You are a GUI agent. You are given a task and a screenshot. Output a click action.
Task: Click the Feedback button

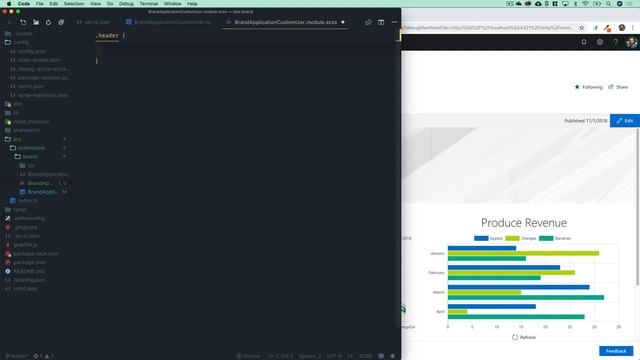point(616,351)
